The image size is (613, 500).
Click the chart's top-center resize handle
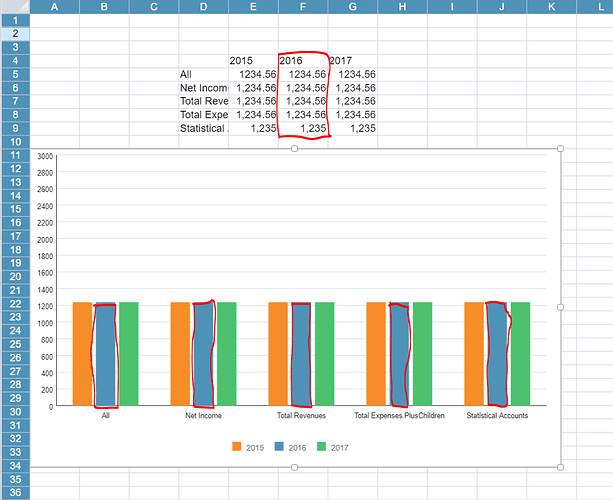point(295,149)
